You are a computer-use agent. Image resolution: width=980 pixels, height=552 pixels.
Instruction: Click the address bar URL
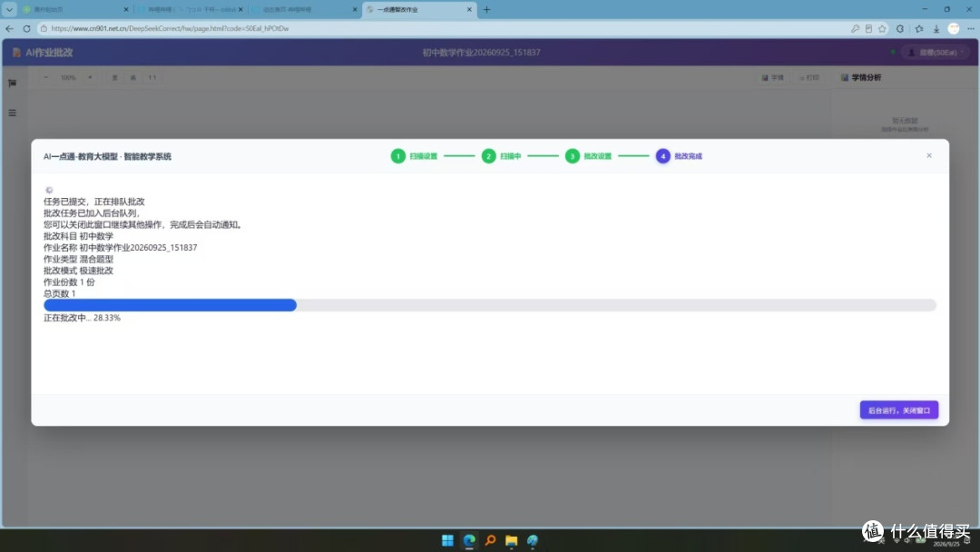tap(170, 29)
